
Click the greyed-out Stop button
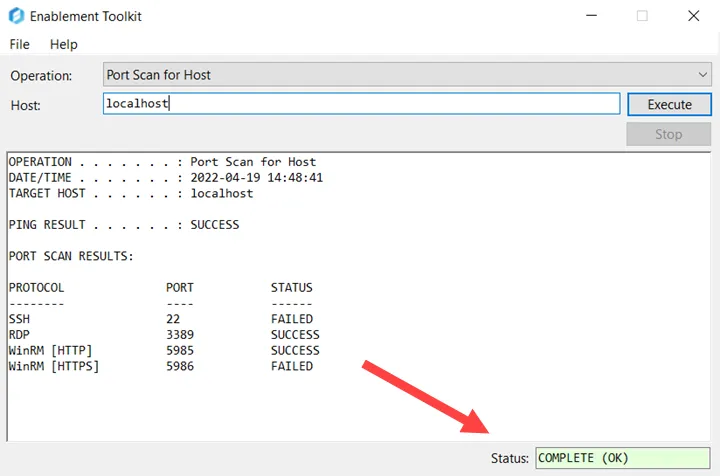pyautogui.click(x=669, y=134)
